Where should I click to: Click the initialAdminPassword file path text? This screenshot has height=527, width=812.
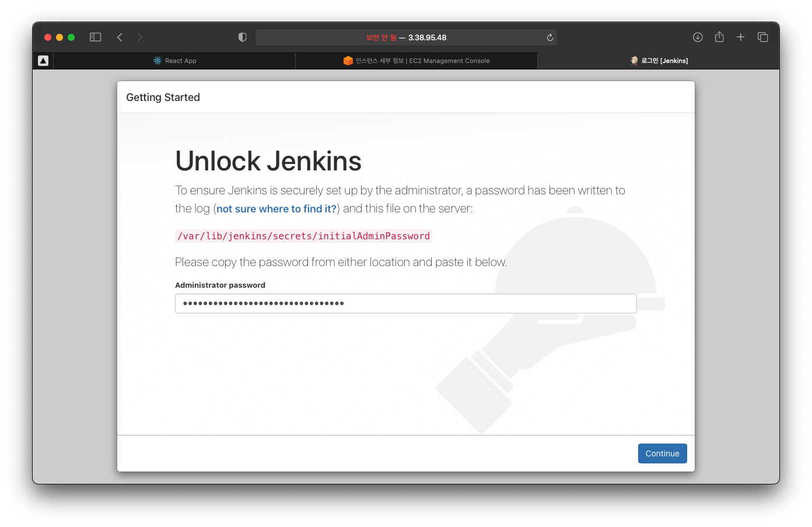click(303, 236)
